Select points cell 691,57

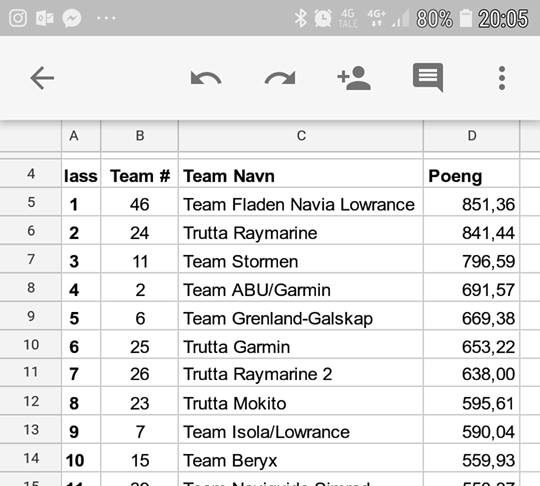(x=471, y=287)
